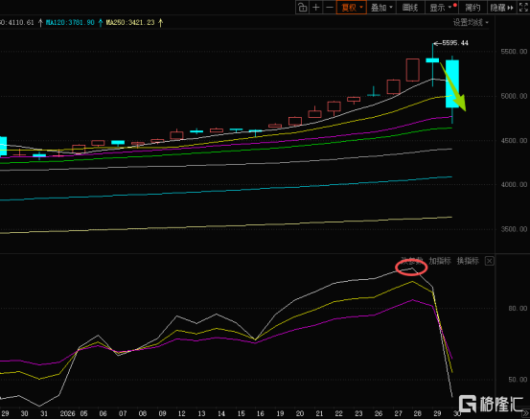Open the 显示 display dropdown
Screen dimensions: 530x420
click(x=441, y=7)
